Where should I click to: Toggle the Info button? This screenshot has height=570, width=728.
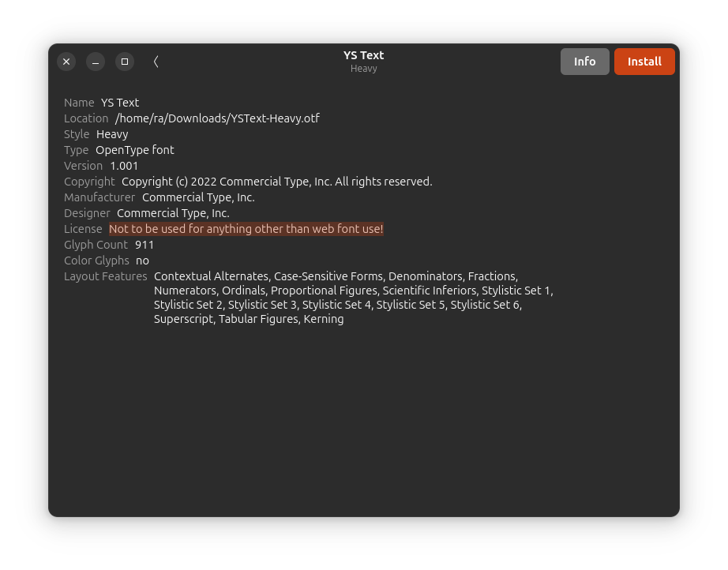[x=584, y=62]
